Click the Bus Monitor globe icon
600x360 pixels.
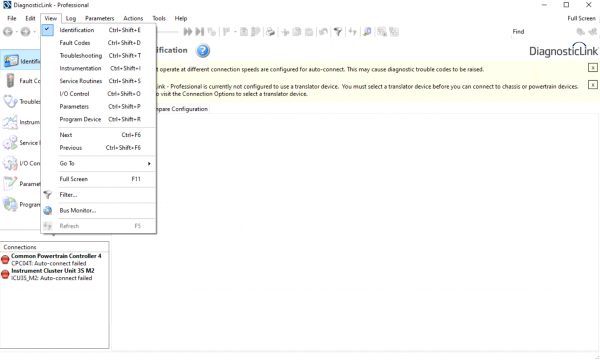[47, 210]
